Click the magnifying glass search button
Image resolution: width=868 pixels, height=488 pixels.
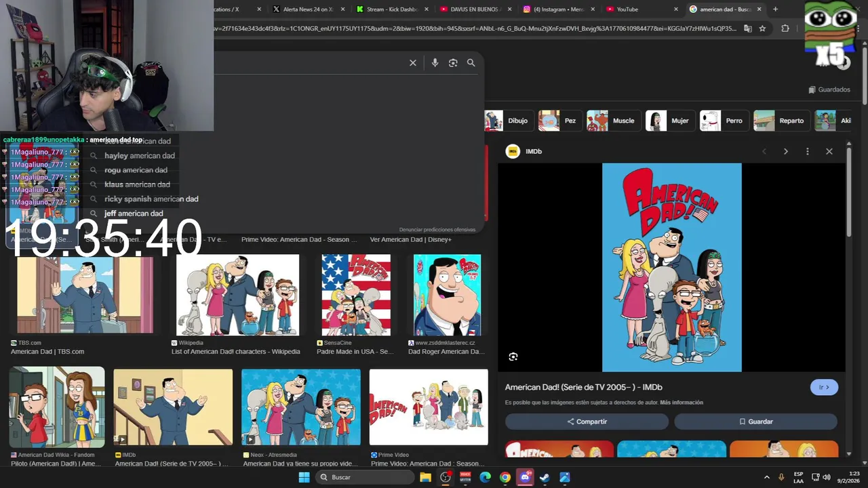tap(471, 63)
